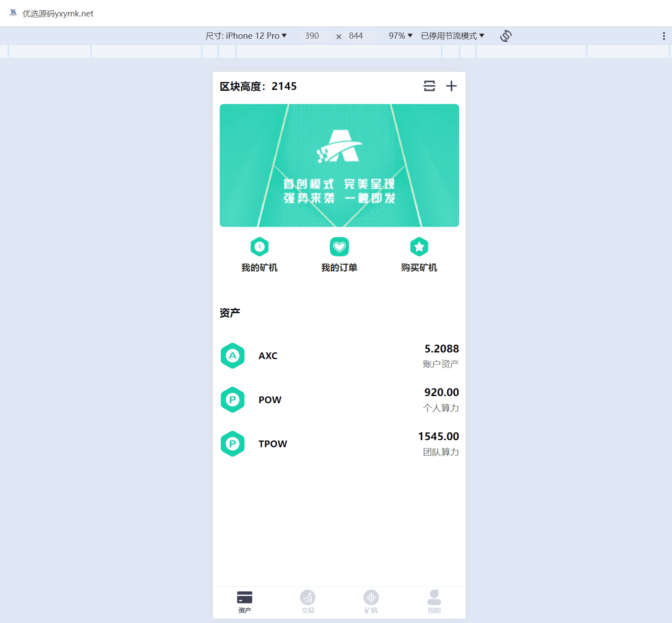Image resolution: width=672 pixels, height=623 pixels.
Task: Click the scan icon in app header
Action: (429, 86)
